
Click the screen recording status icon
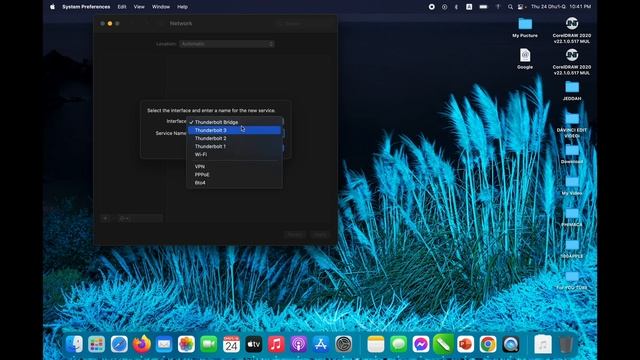click(431, 7)
